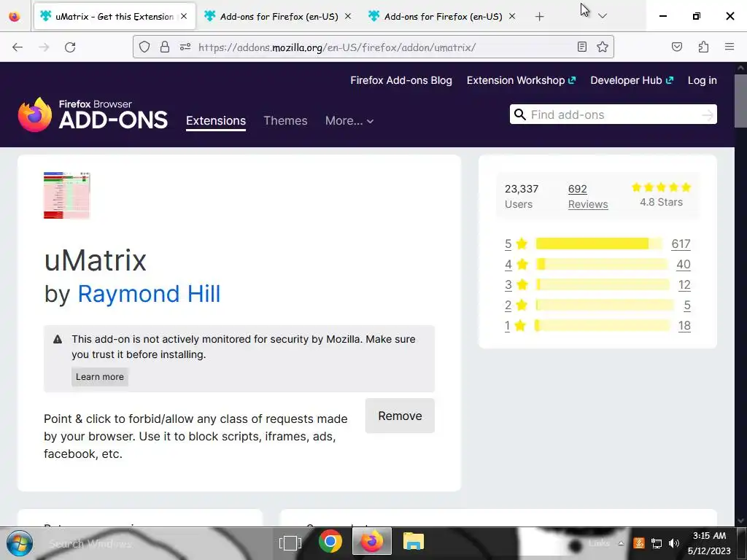
Task: Click Learn more about security warning
Action: coord(99,377)
